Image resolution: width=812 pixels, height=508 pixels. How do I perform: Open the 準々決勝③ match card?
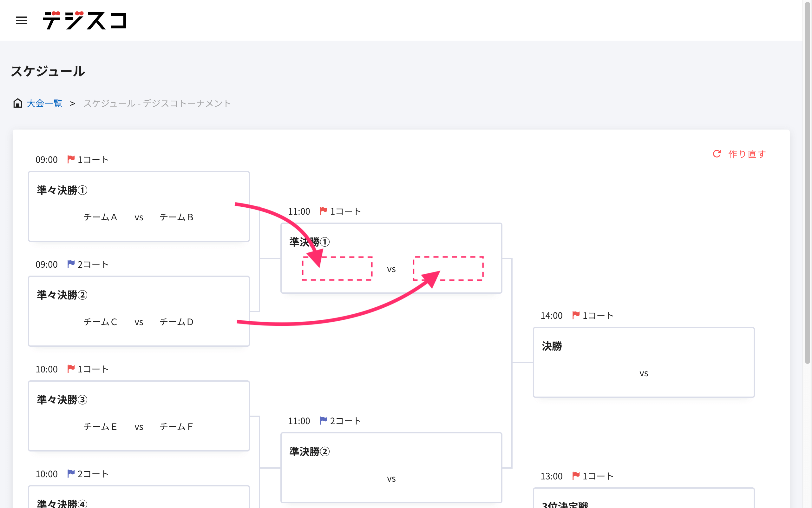139,416
